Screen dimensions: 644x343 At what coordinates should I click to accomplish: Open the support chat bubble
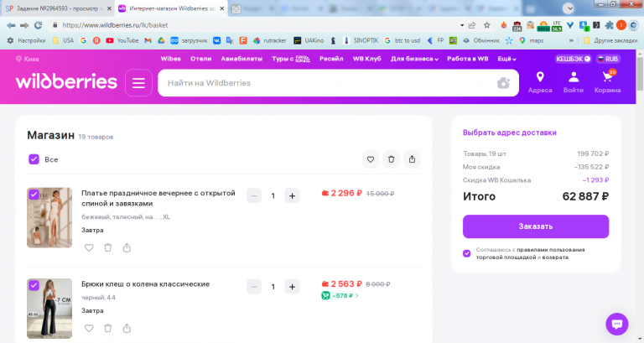[617, 324]
